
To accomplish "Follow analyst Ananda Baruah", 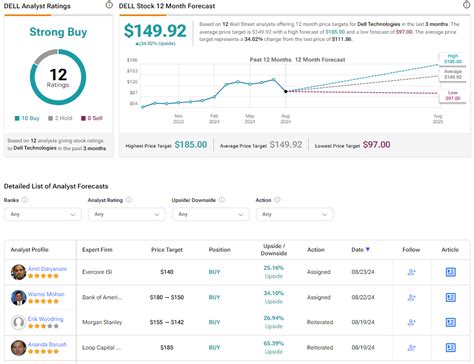I will [411, 348].
